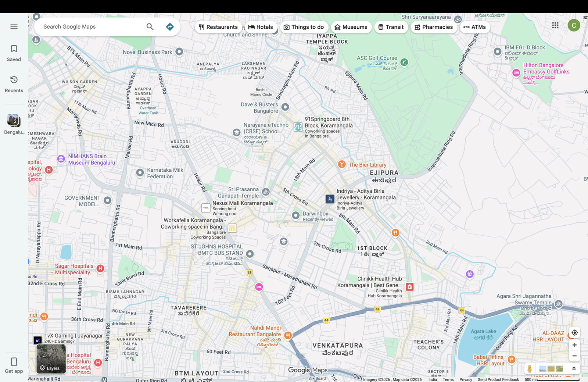Viewport: 588px width, 382px height.
Task: Click the Show Your Location crosshair button
Action: (574, 332)
